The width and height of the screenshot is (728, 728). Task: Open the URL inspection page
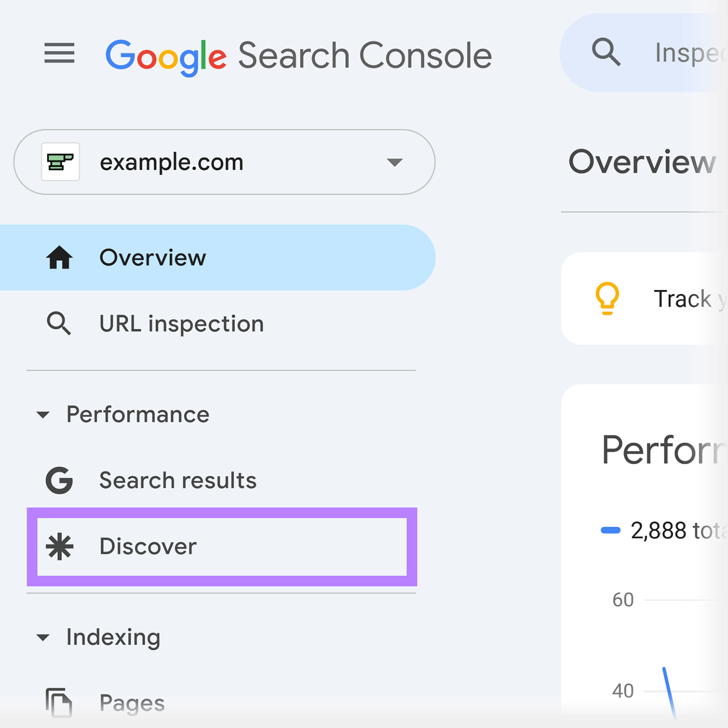181,324
